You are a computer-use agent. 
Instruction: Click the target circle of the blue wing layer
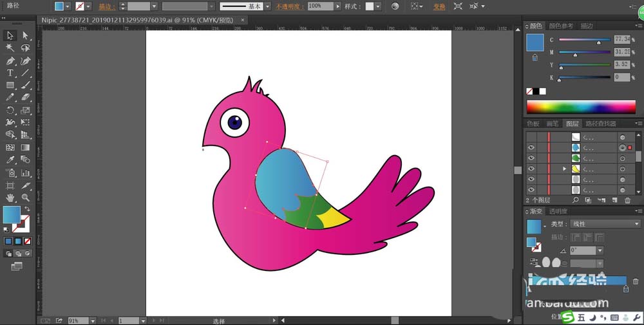[x=623, y=148]
